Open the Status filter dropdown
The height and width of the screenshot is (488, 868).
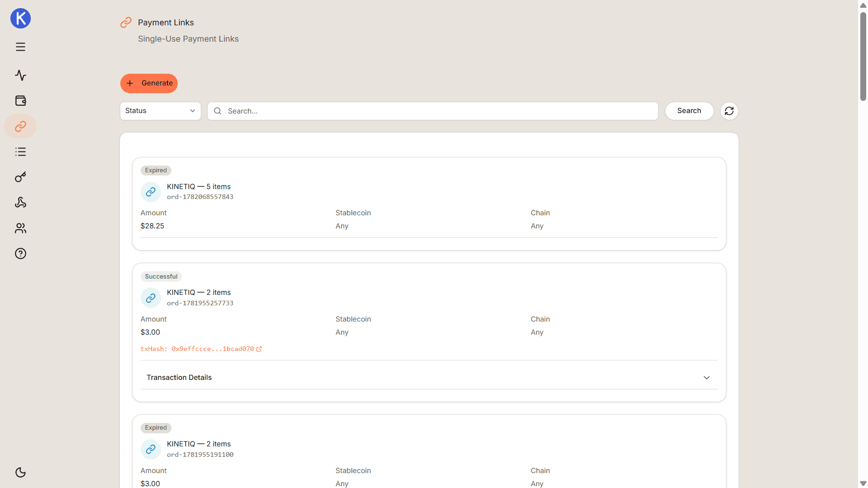pos(160,111)
